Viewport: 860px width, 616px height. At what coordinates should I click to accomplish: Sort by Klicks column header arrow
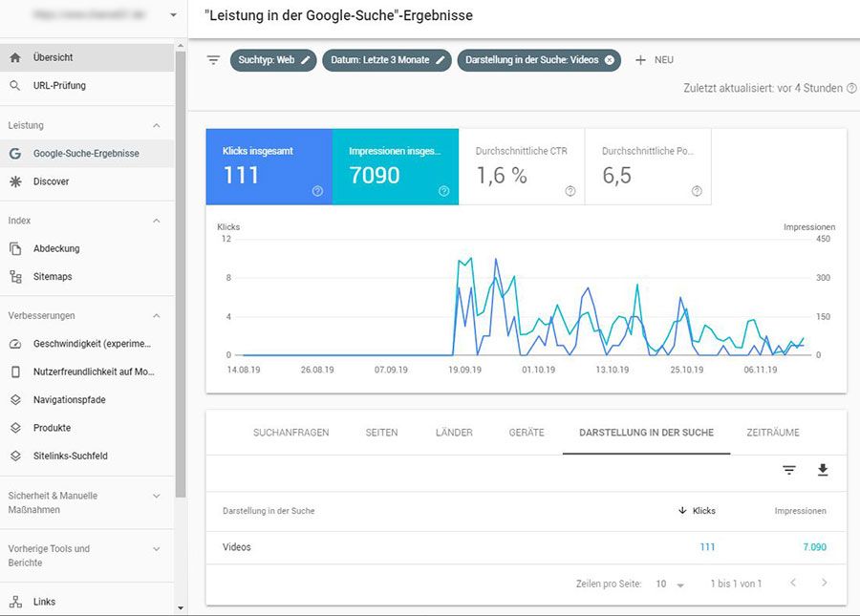tap(682, 511)
